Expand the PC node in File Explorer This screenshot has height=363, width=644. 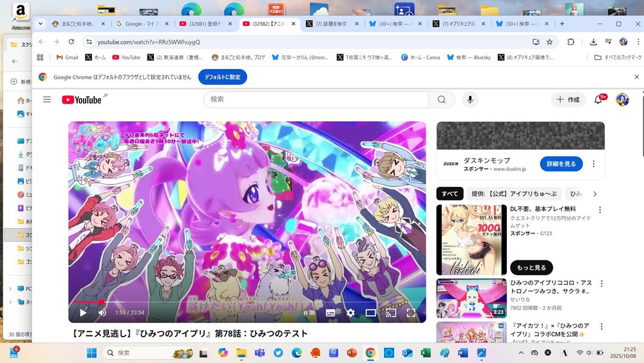point(10,289)
